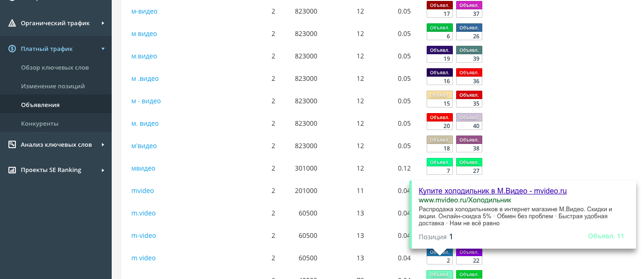
Task: Open keyword link м. видео
Action: [x=145, y=123]
